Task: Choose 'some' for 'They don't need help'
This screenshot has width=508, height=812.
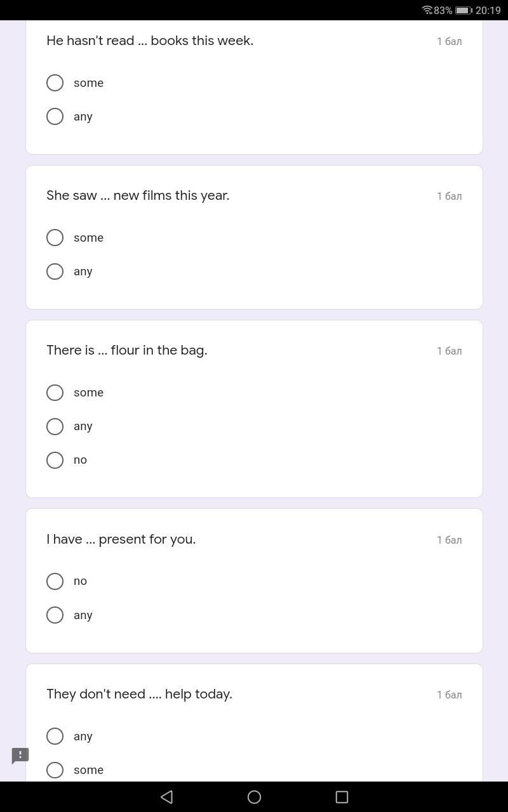Action: (x=55, y=770)
